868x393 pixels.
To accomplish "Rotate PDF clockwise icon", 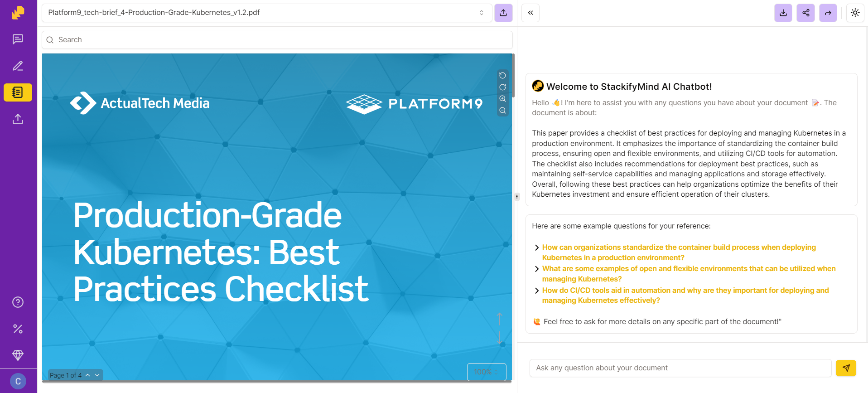I will pos(502,87).
